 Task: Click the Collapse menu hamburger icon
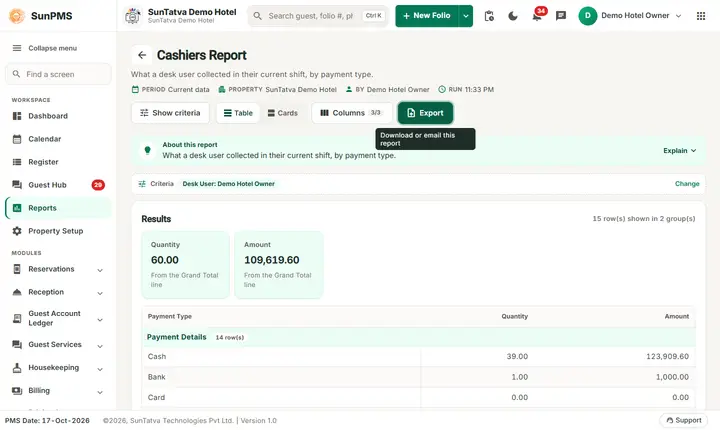[17, 48]
